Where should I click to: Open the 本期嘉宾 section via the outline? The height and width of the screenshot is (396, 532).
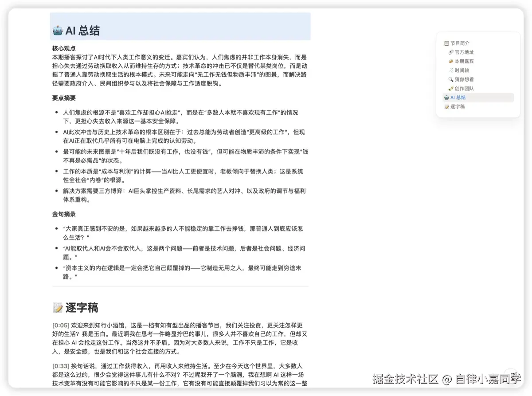[464, 61]
